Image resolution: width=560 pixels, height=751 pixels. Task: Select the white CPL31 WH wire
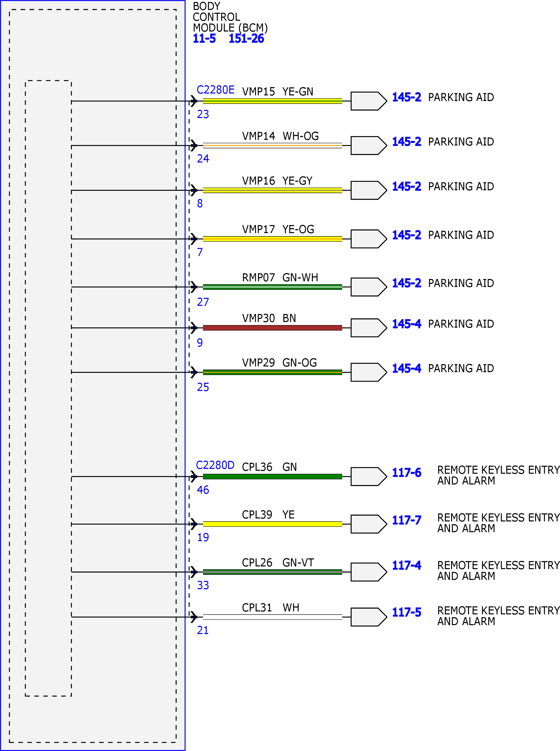pyautogui.click(x=272, y=617)
